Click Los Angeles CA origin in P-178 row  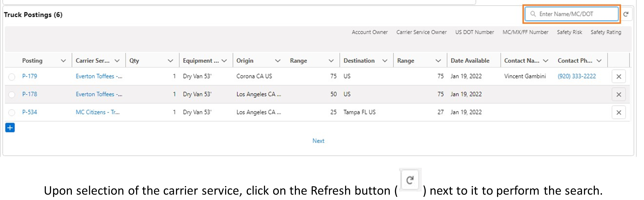click(258, 94)
